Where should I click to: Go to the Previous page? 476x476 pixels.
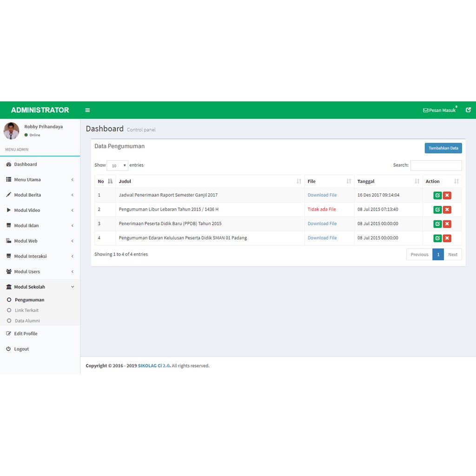tap(420, 254)
